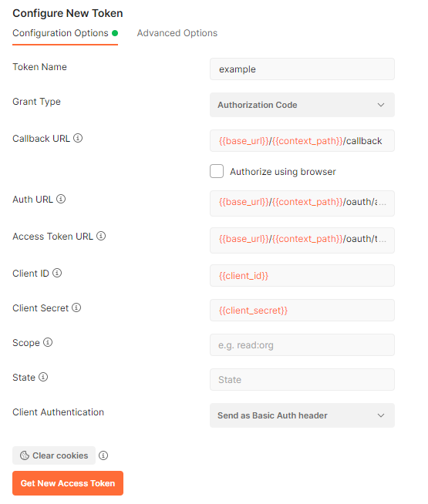Click info icon beside State label
This screenshot has height=504, width=428.
click(43, 377)
